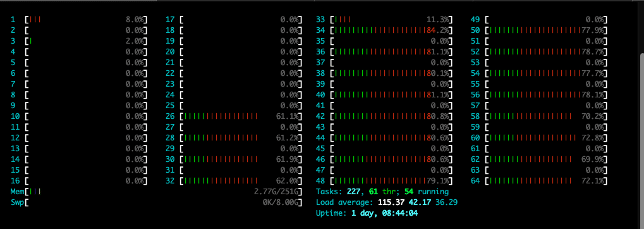This screenshot has width=644, height=229.
Task: Click the 78.7% value on CPU 52
Action: tap(593, 52)
